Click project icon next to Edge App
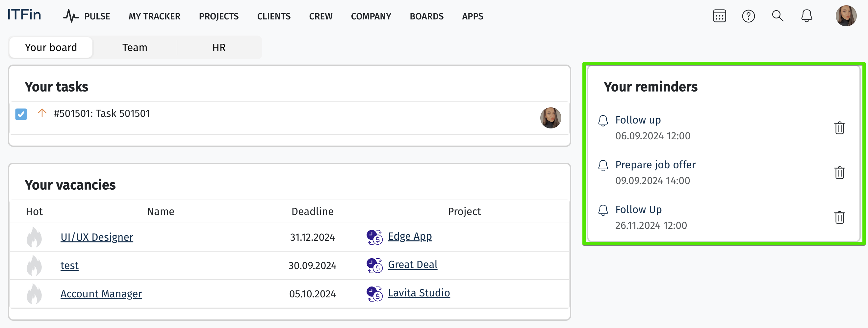Viewport: 868px width, 328px height. tap(374, 237)
